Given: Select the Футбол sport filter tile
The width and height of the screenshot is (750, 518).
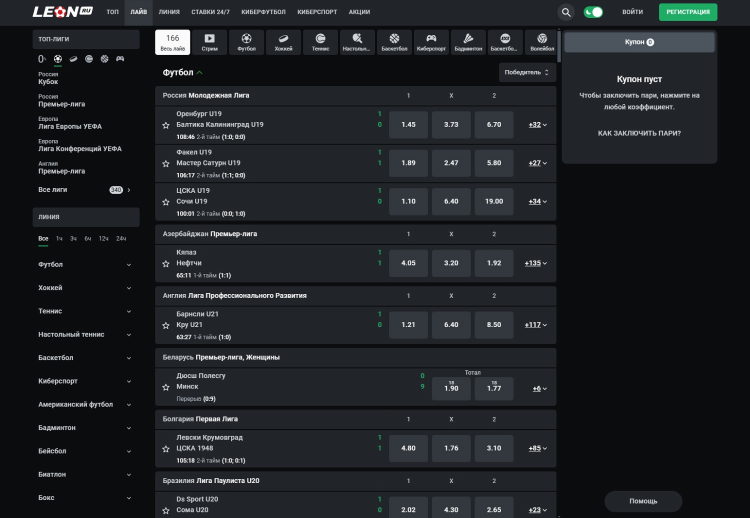Looking at the screenshot, I should [246, 42].
